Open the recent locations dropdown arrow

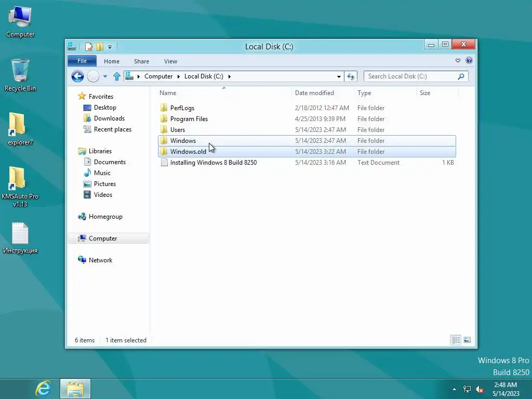(x=105, y=77)
